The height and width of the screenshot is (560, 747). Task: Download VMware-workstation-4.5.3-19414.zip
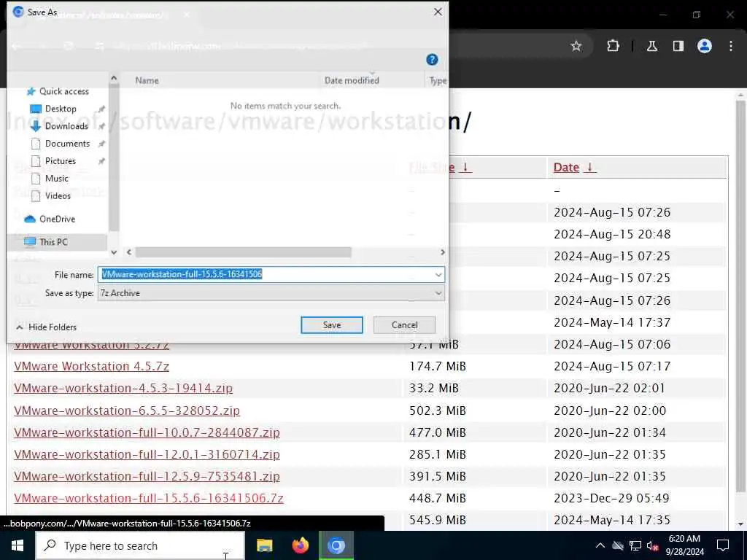coord(123,388)
